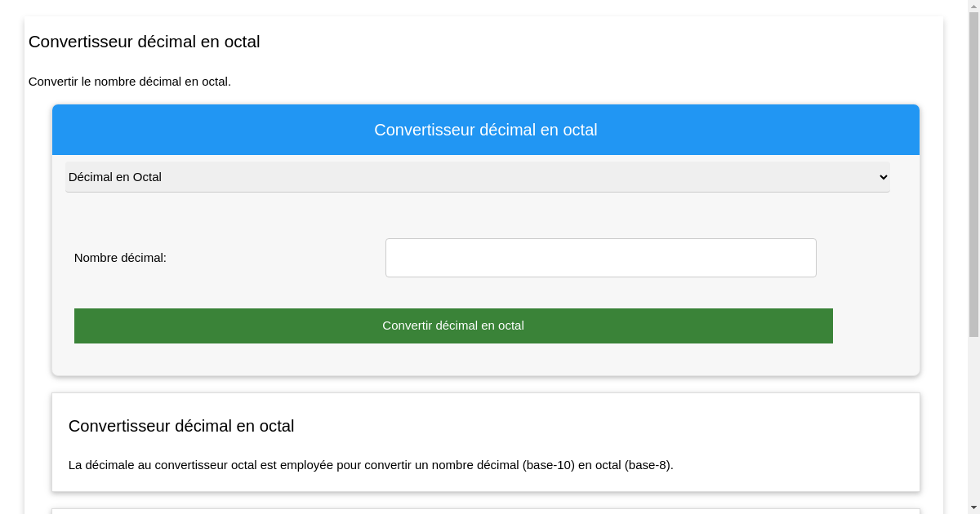
Task: Click the base-10 to base-8 explanation paragraph
Action: click(372, 465)
